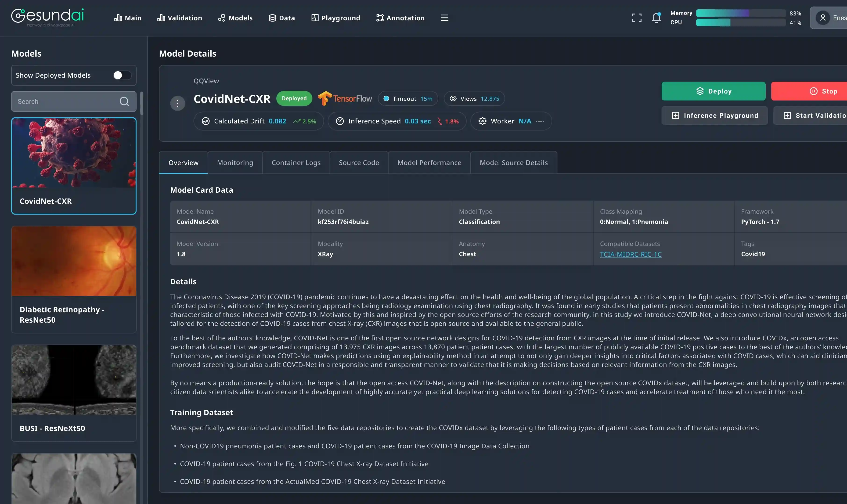Screen dimensions: 847x504
Task: Select the Diabetic Retinopathy - ResNet50 model card
Action: pyautogui.click(x=74, y=279)
